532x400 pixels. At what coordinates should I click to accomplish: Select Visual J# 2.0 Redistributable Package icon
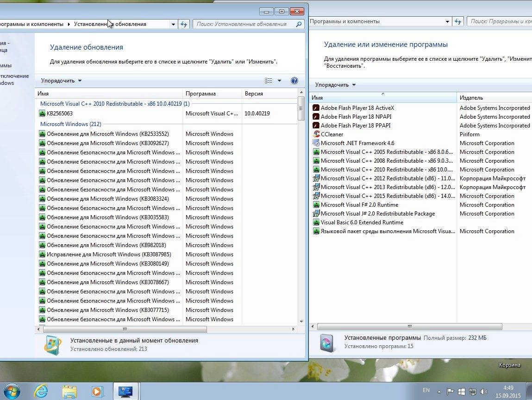[316, 214]
